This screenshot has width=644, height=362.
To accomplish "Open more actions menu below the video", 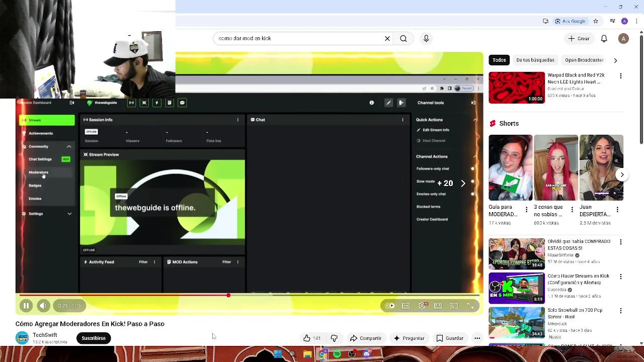I will tap(477, 338).
